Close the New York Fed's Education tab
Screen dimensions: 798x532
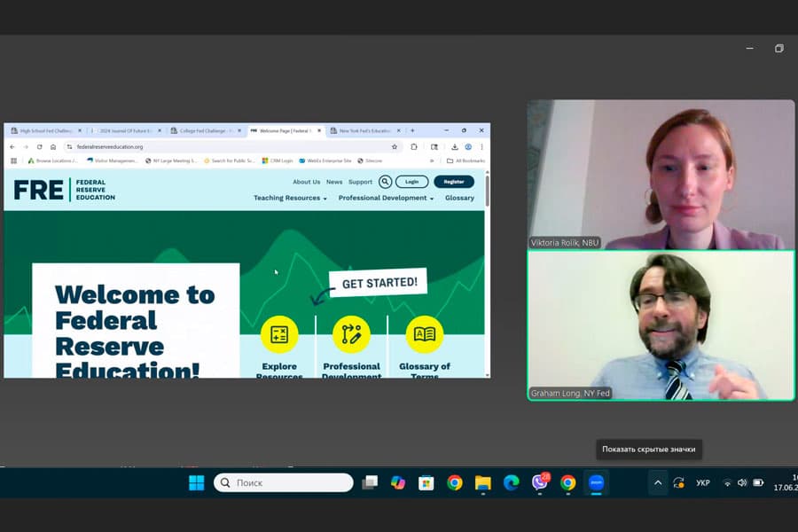(398, 131)
